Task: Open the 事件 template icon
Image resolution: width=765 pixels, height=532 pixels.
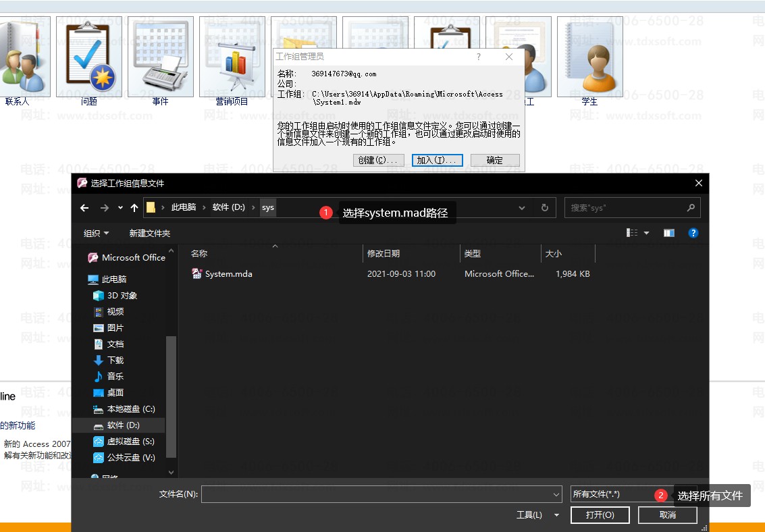Action: [x=161, y=57]
